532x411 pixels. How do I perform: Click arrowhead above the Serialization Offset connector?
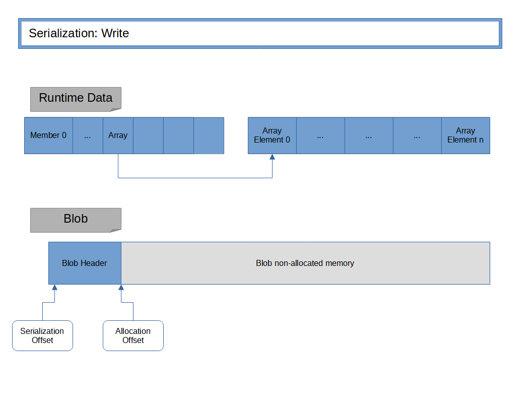pos(54,288)
